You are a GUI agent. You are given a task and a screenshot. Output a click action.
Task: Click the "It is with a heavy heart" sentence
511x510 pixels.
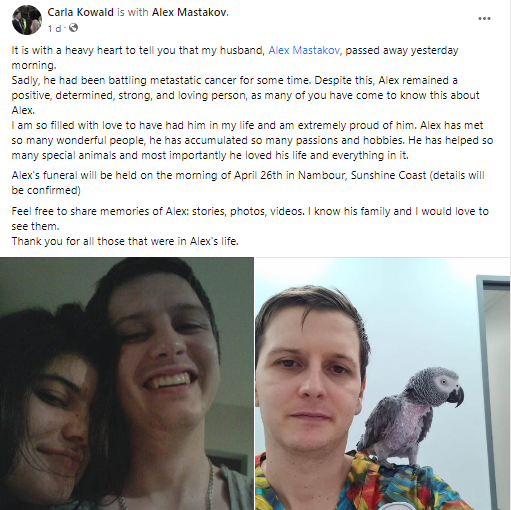(235, 58)
